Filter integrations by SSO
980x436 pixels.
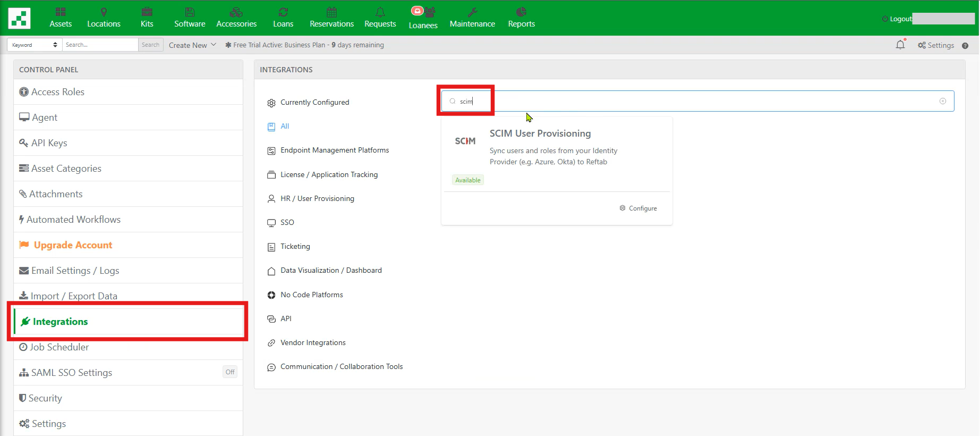280,223
